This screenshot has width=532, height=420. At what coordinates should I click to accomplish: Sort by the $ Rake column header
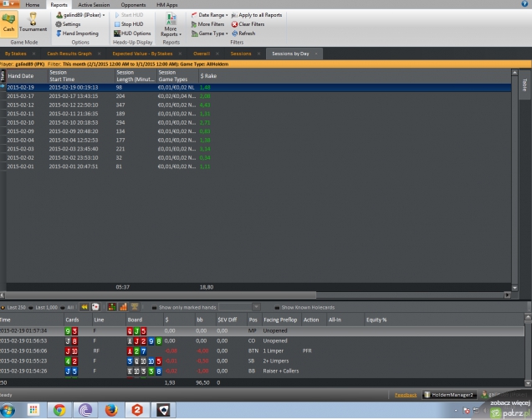click(209, 76)
